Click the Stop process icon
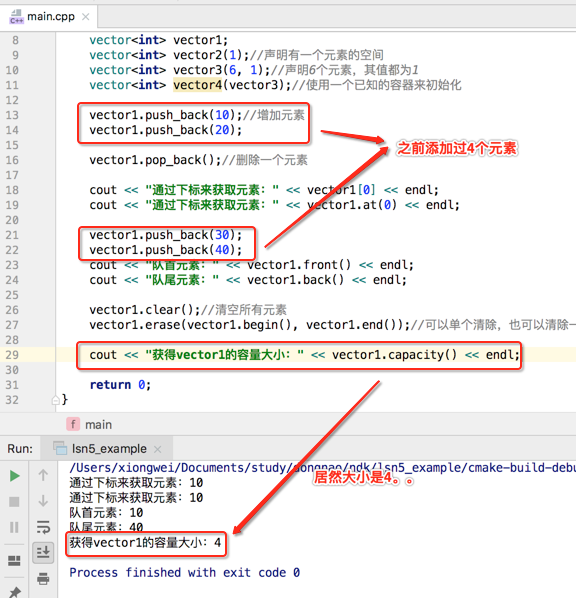 14,502
